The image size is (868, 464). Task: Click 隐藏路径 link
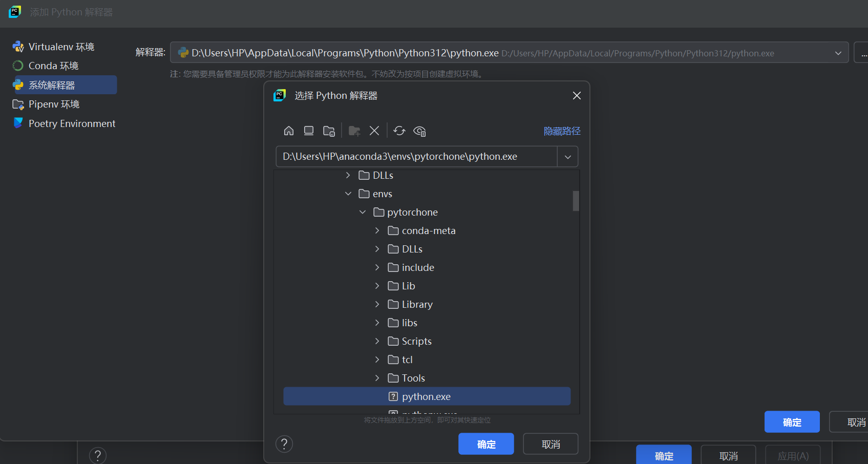[x=562, y=131]
